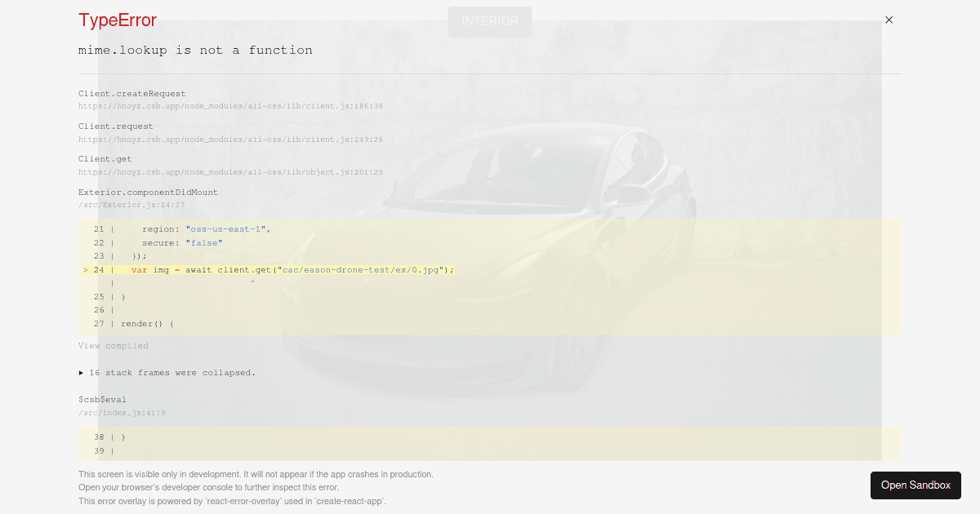
Task: Select the $csb$eval stack frame
Action: [102, 399]
